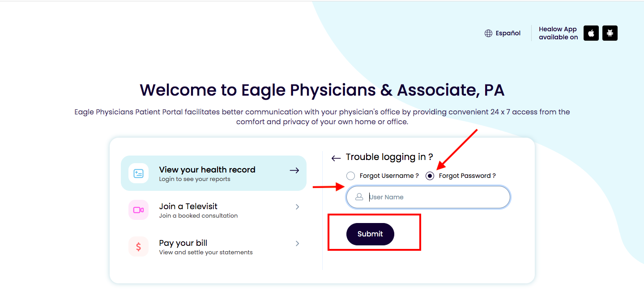Click the globe language icon

(488, 33)
